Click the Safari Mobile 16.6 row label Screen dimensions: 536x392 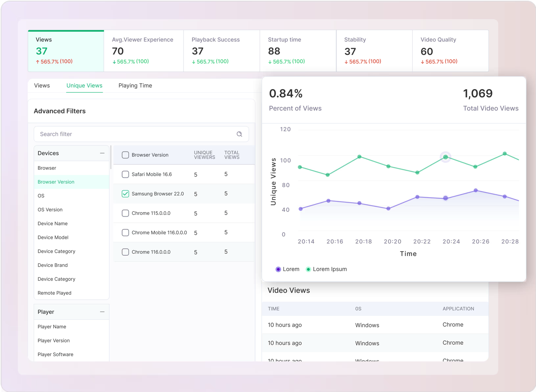(152, 174)
